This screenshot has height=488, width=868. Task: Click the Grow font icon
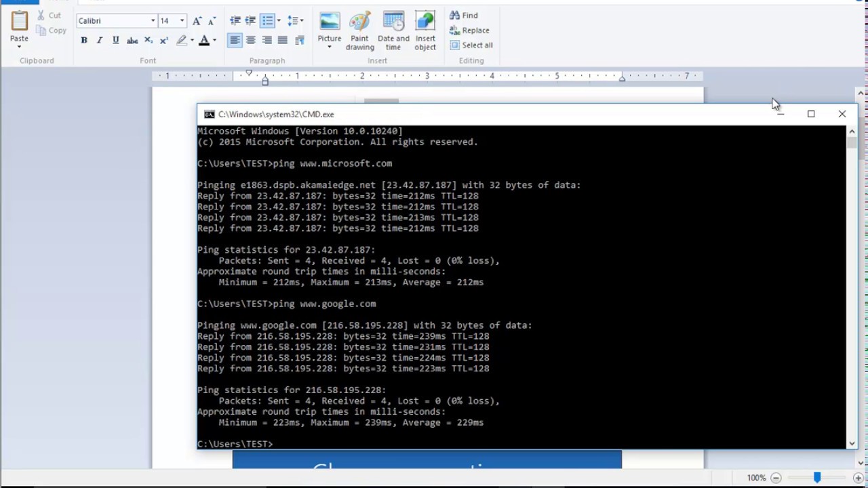[197, 21]
